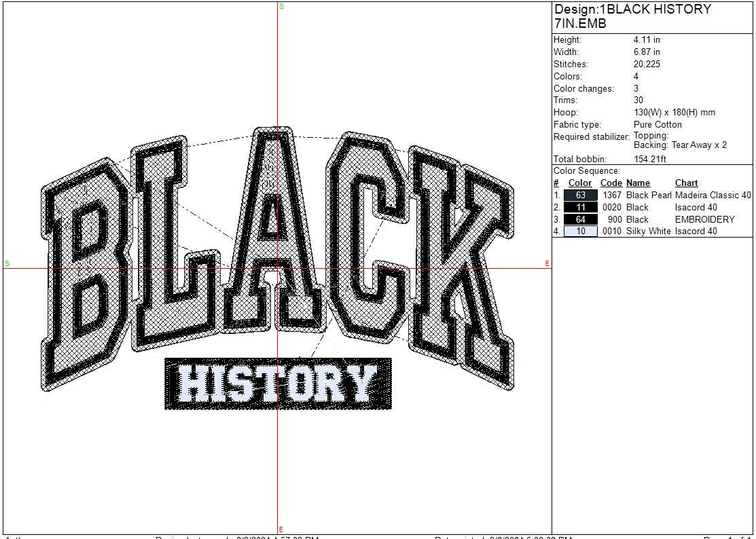Screen dimensions: 756x539
Task: Click the Code column header
Action: click(x=611, y=183)
